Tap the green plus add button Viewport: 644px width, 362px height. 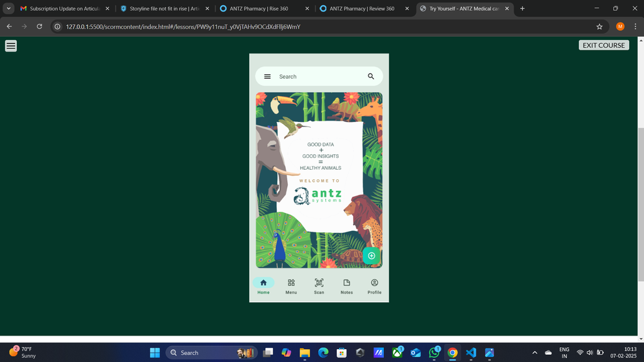371,256
